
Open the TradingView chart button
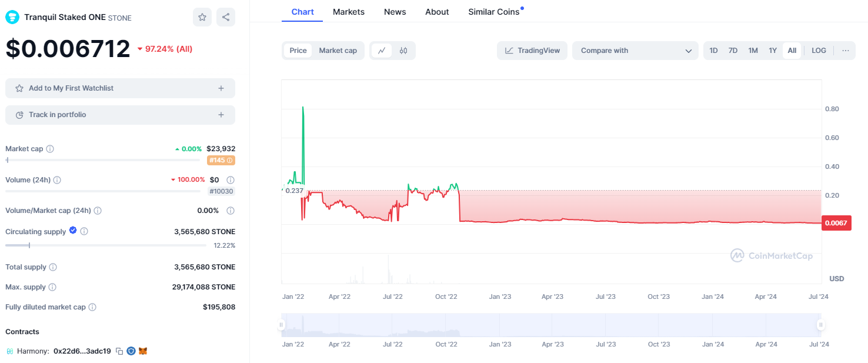(x=532, y=51)
